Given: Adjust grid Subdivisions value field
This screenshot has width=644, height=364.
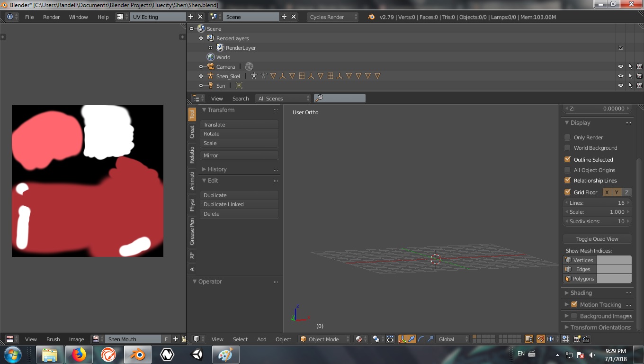Looking at the screenshot, I should 597,221.
